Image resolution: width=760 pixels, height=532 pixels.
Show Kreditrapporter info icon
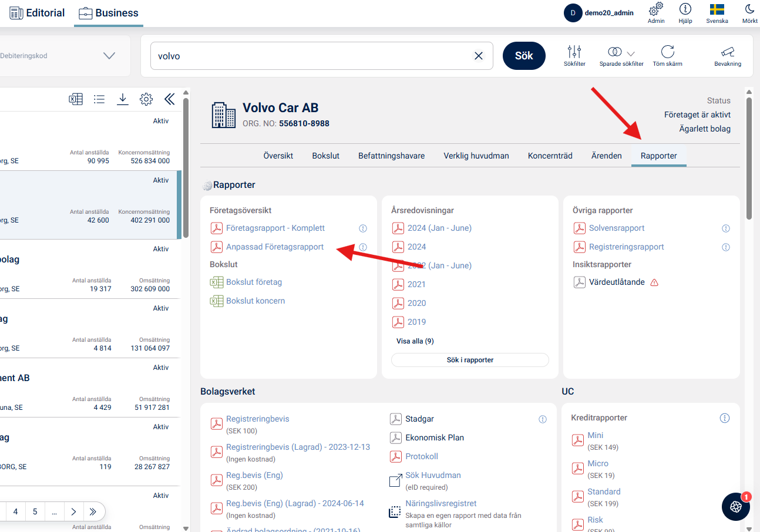coord(725,418)
